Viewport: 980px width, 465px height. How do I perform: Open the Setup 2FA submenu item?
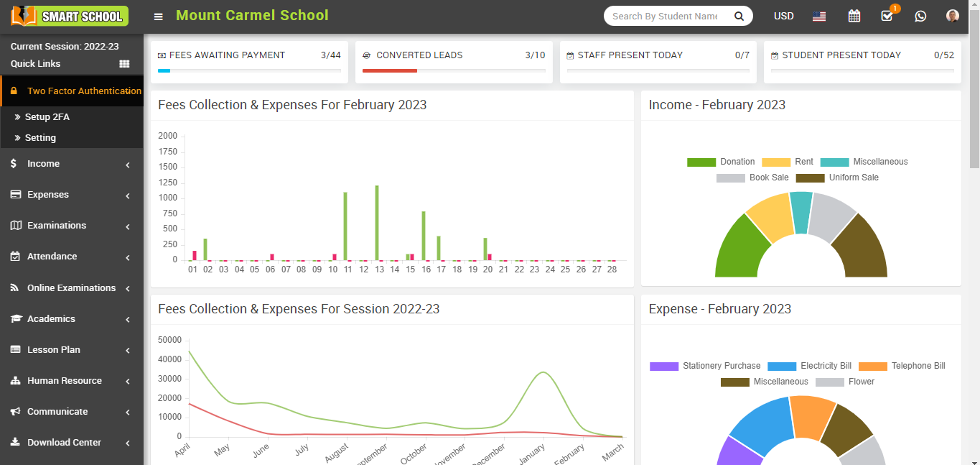pos(47,117)
